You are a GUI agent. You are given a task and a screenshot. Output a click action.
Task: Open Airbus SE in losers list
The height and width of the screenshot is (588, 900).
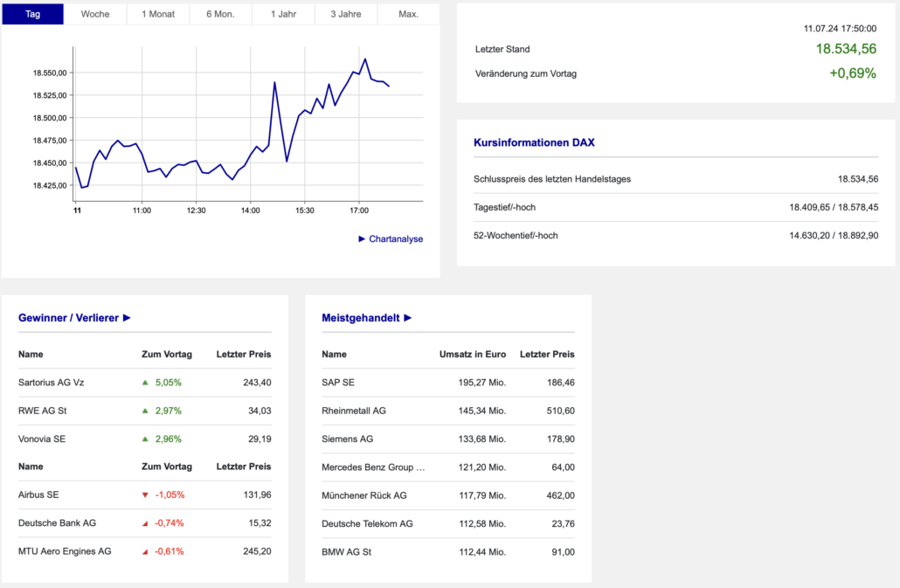pyautogui.click(x=38, y=495)
